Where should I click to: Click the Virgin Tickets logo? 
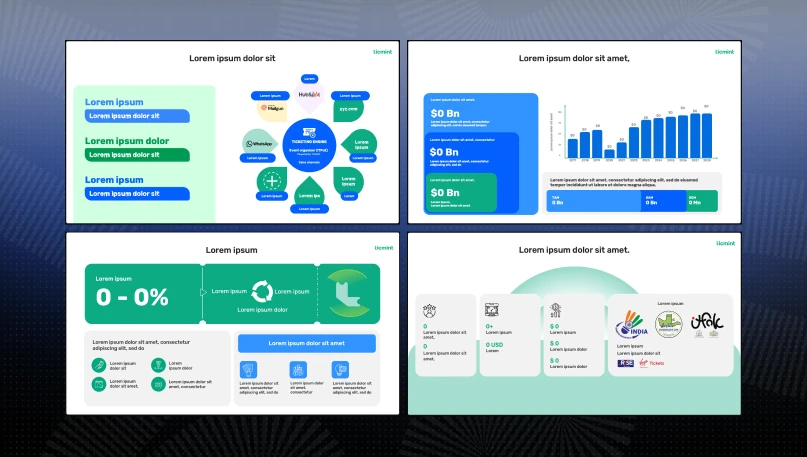(x=652, y=363)
